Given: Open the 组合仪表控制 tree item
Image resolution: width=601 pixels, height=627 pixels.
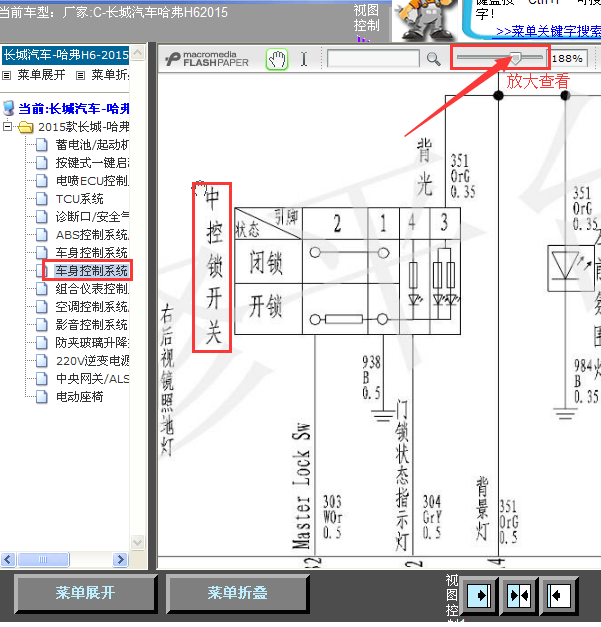Looking at the screenshot, I should pyautogui.click(x=92, y=289).
